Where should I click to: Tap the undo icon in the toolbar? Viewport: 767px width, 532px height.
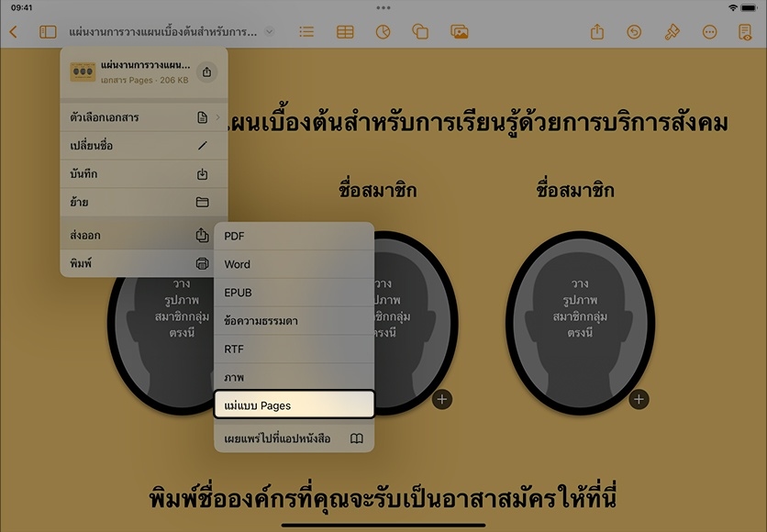coord(634,32)
